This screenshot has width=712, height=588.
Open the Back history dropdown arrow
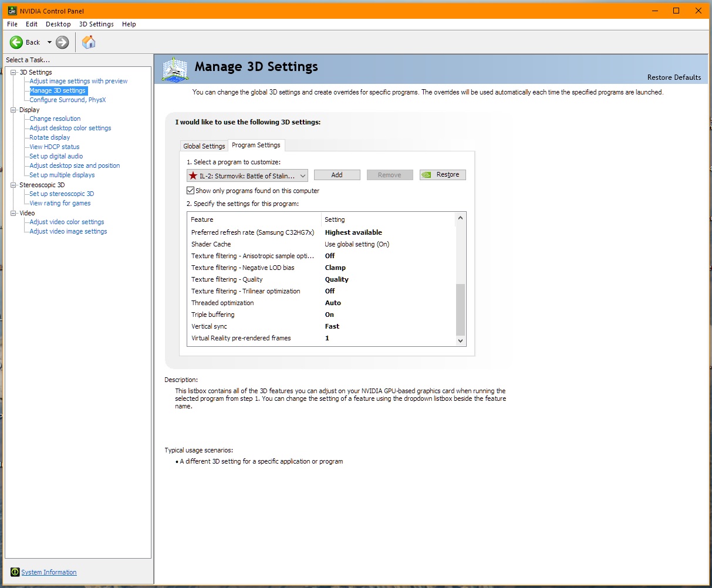49,42
